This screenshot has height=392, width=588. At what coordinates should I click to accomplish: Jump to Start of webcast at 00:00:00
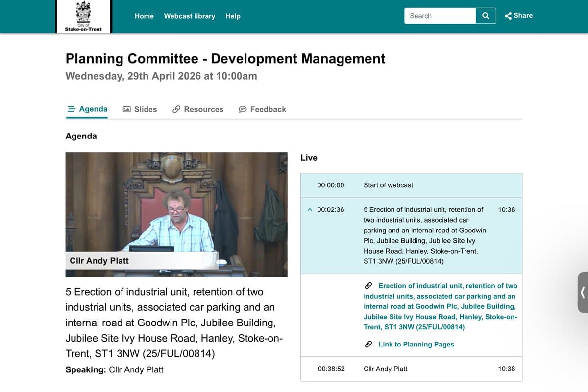[x=388, y=185]
